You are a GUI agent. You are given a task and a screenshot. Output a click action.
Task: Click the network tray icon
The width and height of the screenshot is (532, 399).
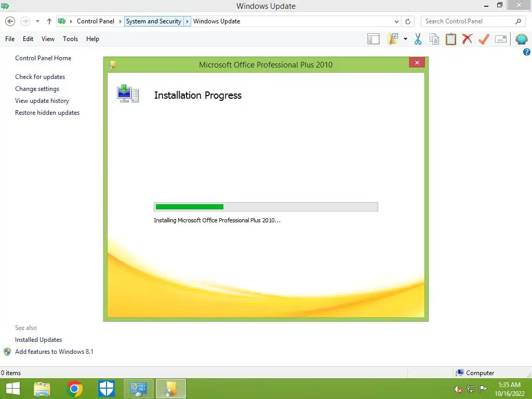[471, 389]
